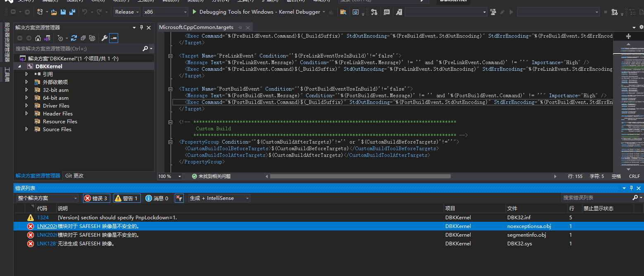Refresh the Solution Explorer
The width and height of the screenshot is (644, 276).
[x=74, y=38]
